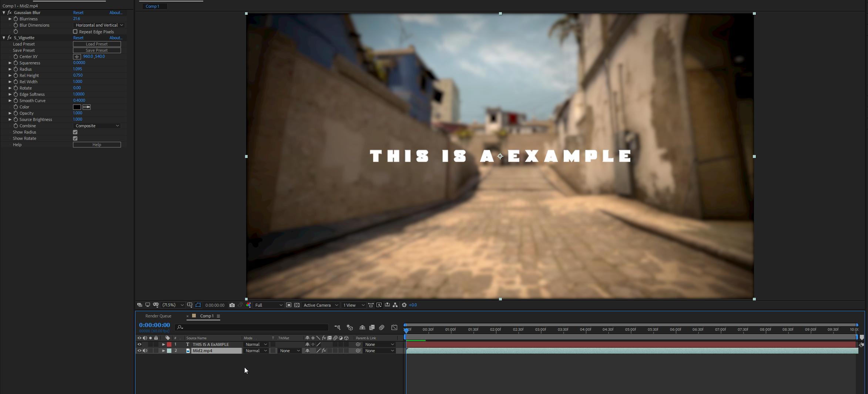This screenshot has width=868, height=394.
Task: Toggle the fx switch for S_Vignette
Action: click(10, 38)
